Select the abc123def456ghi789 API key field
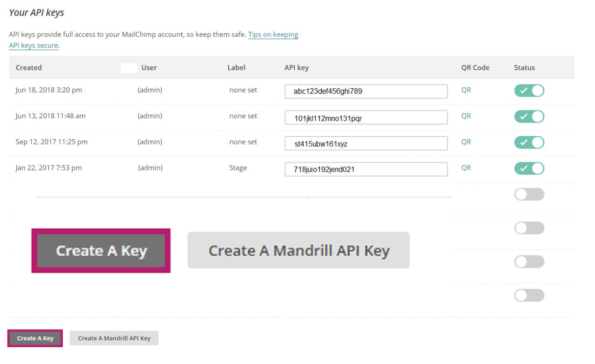Screen dimensions: 595x364 tap(366, 91)
